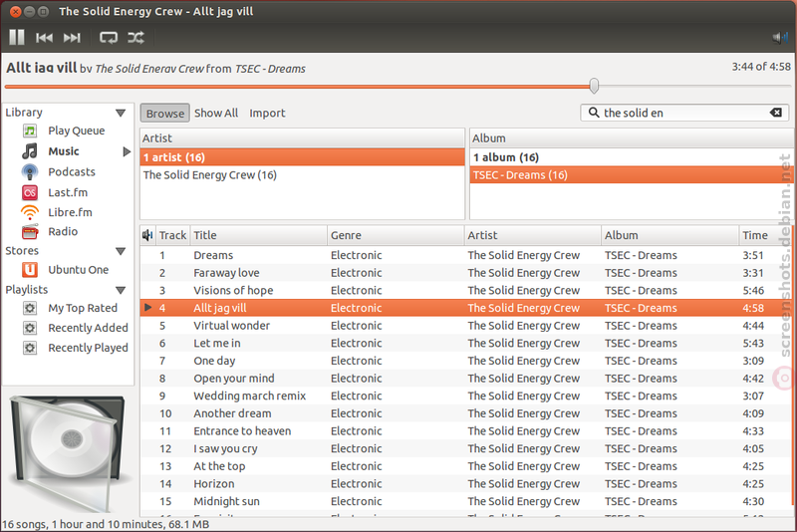Click the Album browser column header
This screenshot has width=797, height=532.
pos(632,138)
